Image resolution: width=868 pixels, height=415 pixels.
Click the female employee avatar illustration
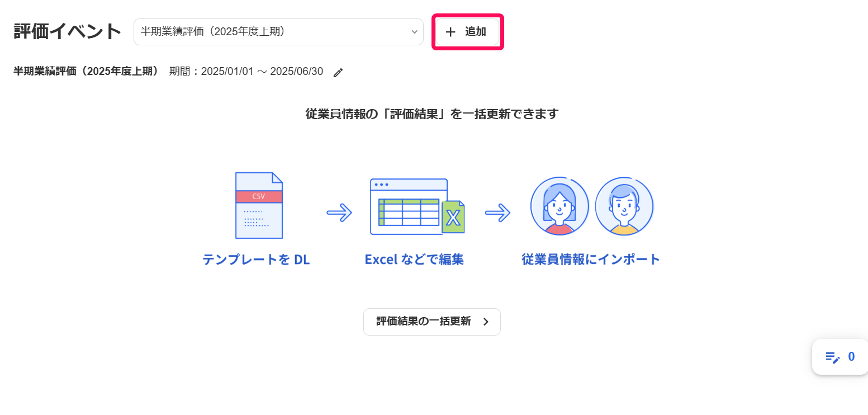coord(559,206)
